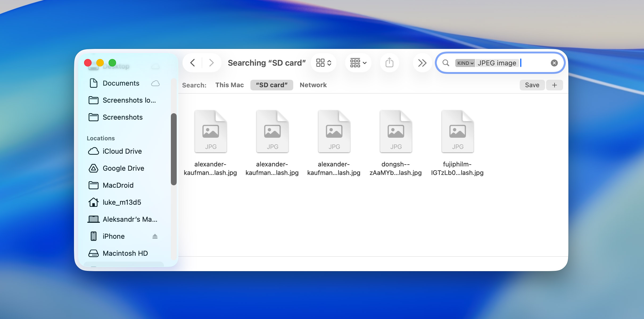Open the Screenshots lo... folder
Image resolution: width=644 pixels, height=319 pixels.
124,100
